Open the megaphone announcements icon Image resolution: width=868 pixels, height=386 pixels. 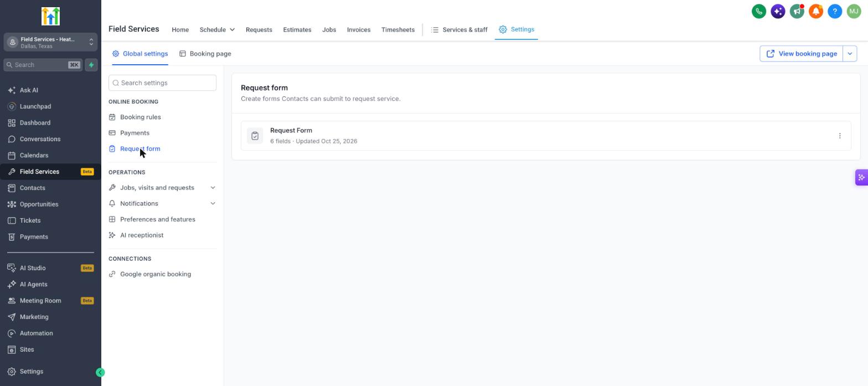(797, 11)
